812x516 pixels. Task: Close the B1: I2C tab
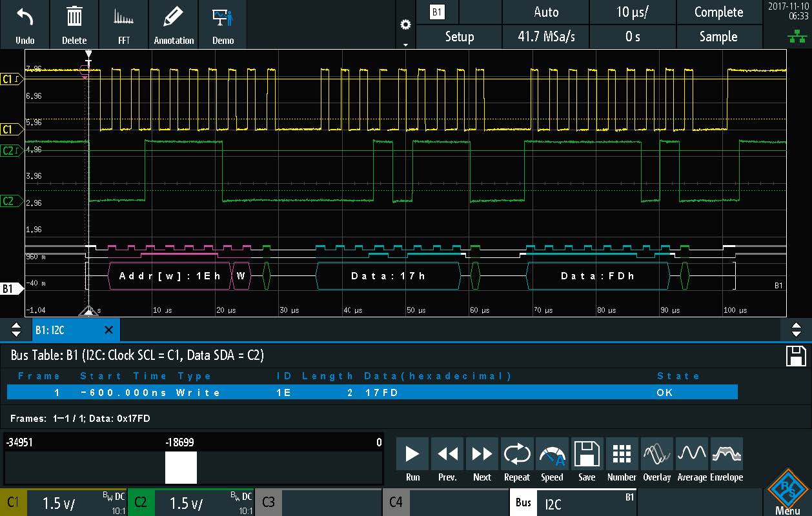point(108,330)
